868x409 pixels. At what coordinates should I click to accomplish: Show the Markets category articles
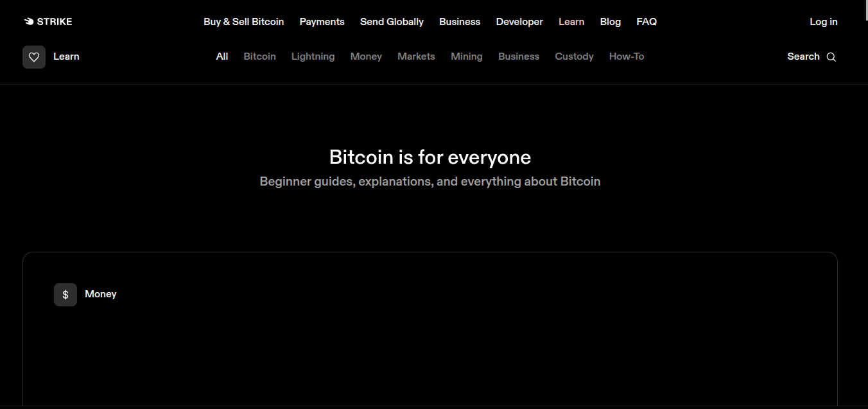click(416, 57)
